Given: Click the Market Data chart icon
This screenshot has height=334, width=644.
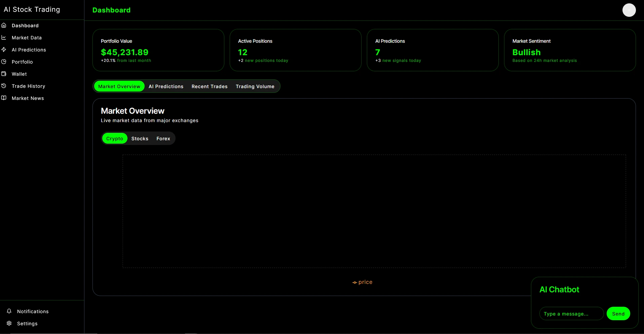Looking at the screenshot, I should click(4, 38).
